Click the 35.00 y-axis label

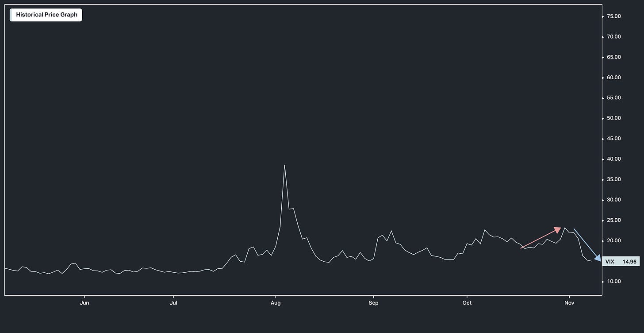click(x=614, y=179)
